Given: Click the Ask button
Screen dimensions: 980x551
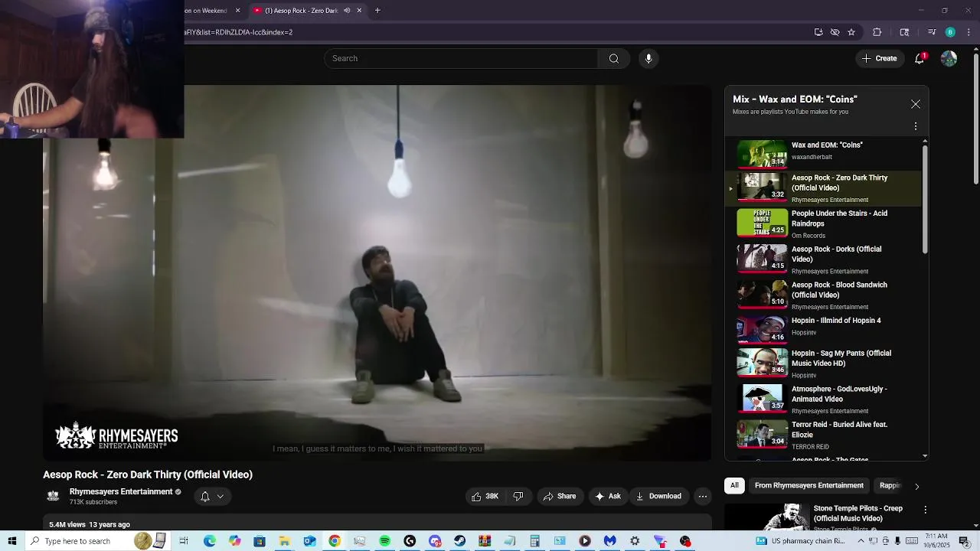Looking at the screenshot, I should click(x=608, y=497).
